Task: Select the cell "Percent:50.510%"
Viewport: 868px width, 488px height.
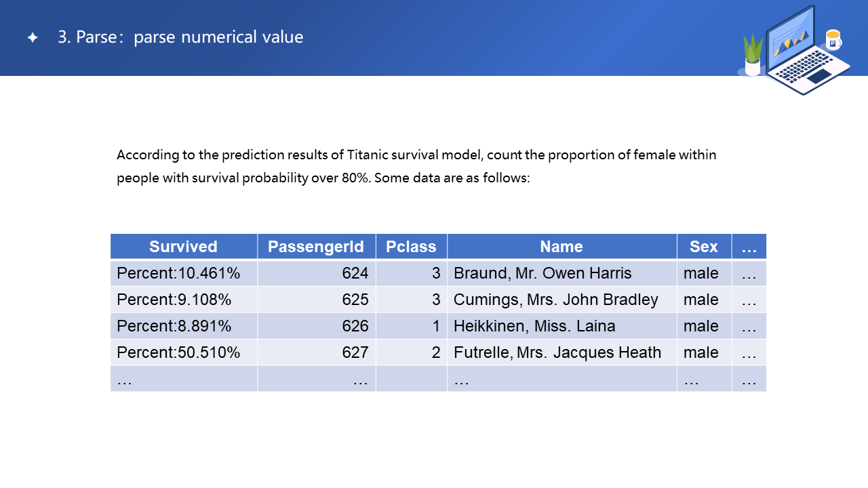Action: pos(178,352)
